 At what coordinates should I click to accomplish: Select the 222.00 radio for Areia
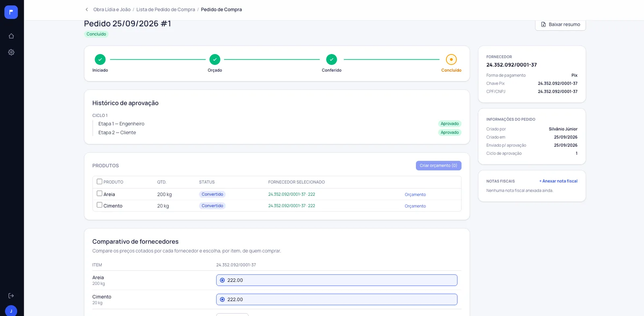pyautogui.click(x=222, y=280)
